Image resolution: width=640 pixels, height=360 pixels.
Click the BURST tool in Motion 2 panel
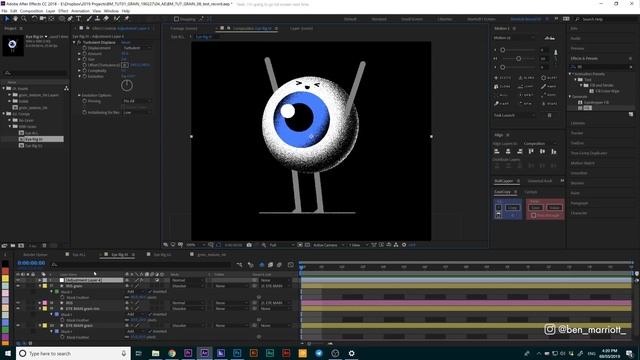click(x=549, y=78)
